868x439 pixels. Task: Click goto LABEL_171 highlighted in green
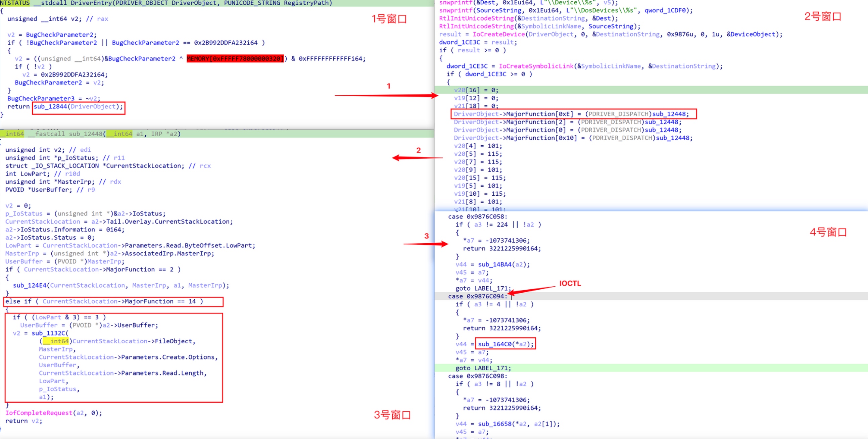coord(483,368)
